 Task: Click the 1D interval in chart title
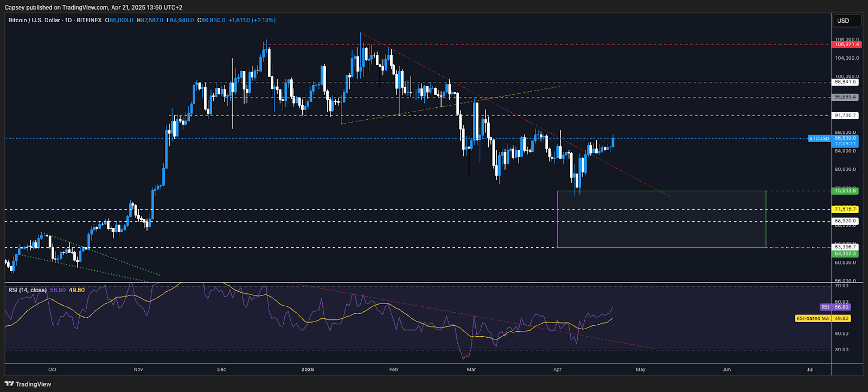[x=68, y=20]
